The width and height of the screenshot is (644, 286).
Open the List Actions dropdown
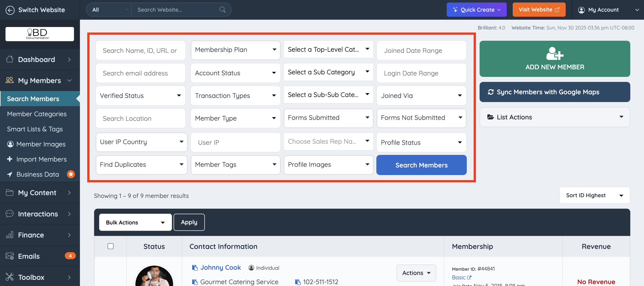click(x=554, y=117)
